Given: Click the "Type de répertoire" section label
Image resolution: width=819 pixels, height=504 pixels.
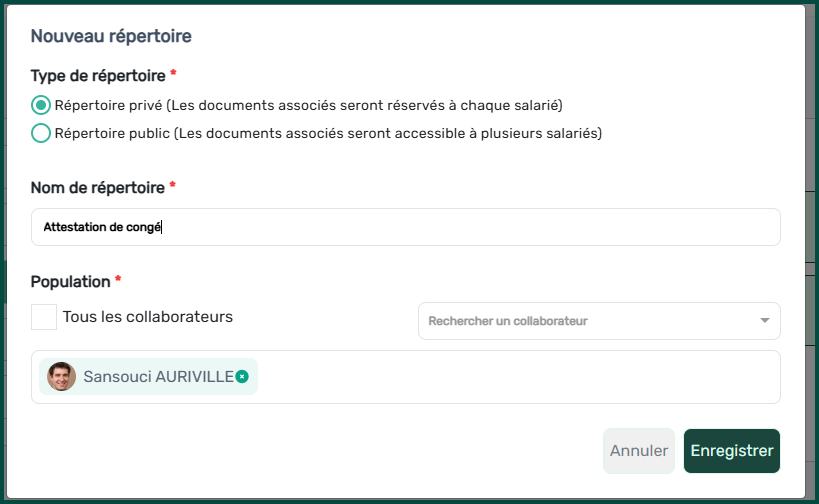Looking at the screenshot, I should coord(98,75).
